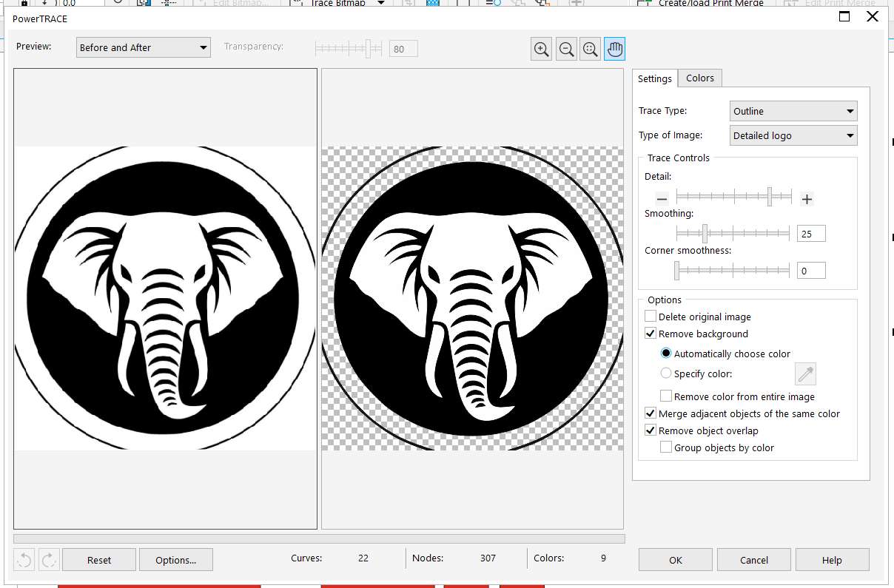Select the Pan hand tool
The width and height of the screenshot is (894, 588).
(x=614, y=50)
